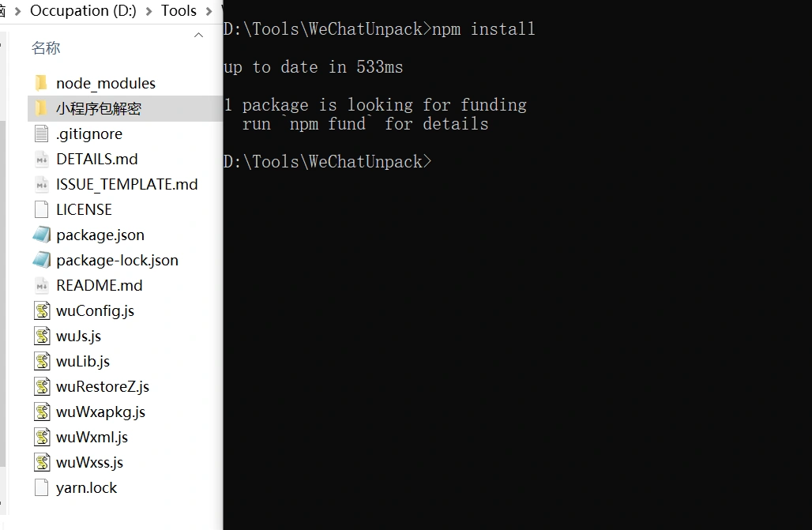This screenshot has height=530, width=812.
Task: Click the 小程序包解密 folder icon
Action: point(42,108)
